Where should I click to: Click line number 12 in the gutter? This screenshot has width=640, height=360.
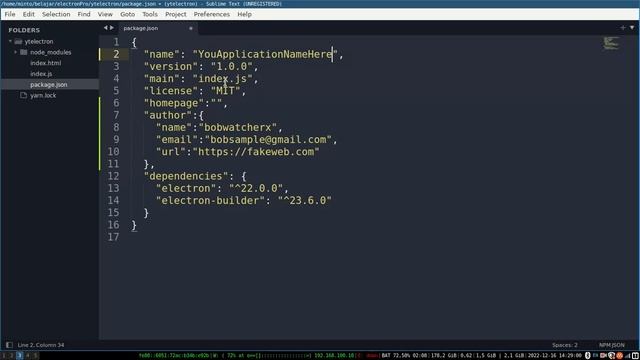(x=113, y=176)
